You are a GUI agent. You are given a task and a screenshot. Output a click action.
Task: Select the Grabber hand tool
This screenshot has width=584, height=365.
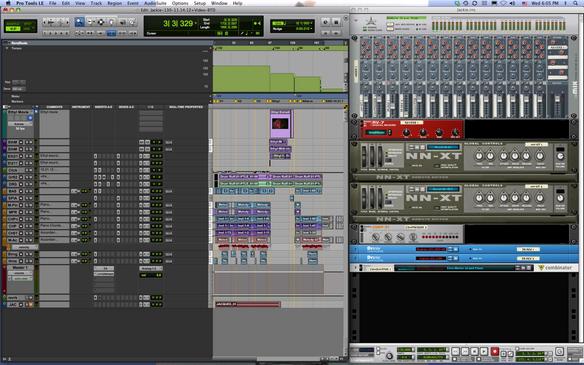pos(111,22)
